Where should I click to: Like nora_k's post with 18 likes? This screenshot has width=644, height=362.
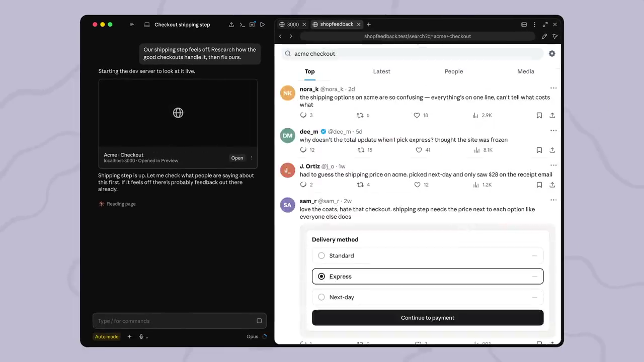pyautogui.click(x=417, y=115)
